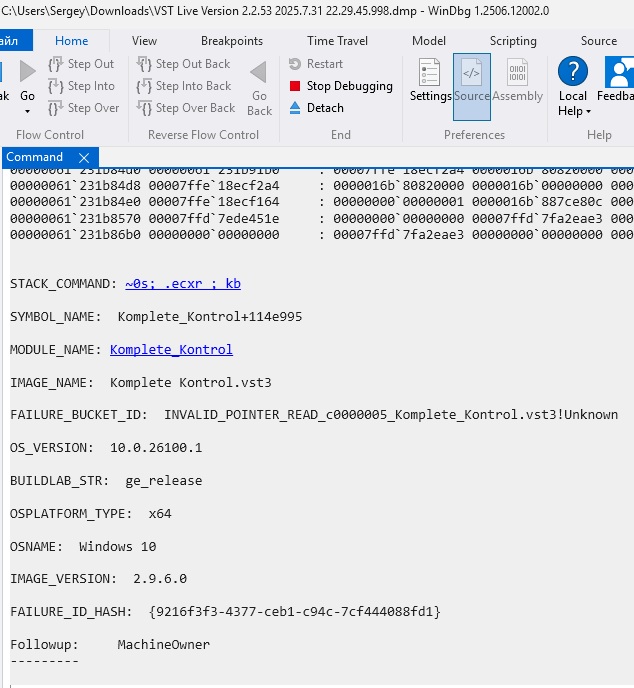Click stack address 00000061`231b84d8
Screen dimensions: 634x688
click(75, 186)
